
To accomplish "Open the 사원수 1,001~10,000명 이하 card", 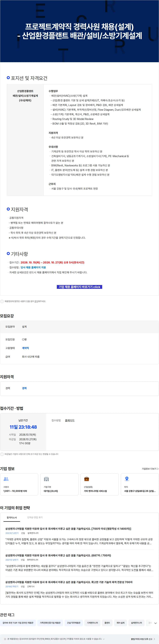I will tap(19, 484).
